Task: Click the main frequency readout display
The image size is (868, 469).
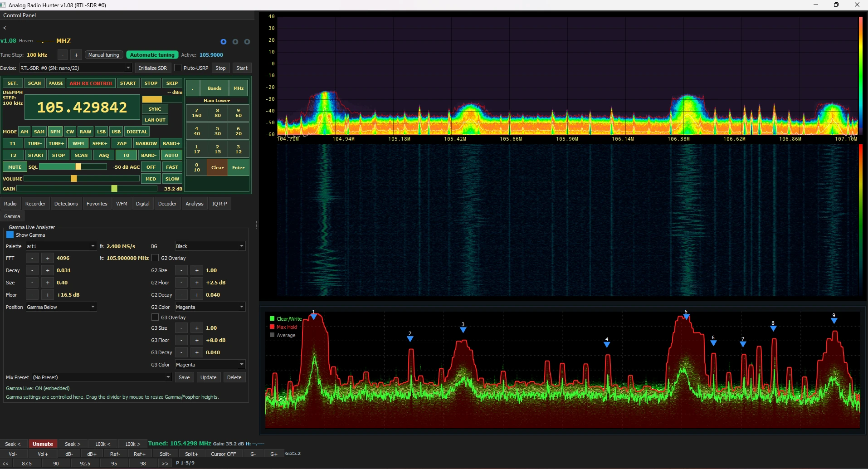Action: coord(83,107)
